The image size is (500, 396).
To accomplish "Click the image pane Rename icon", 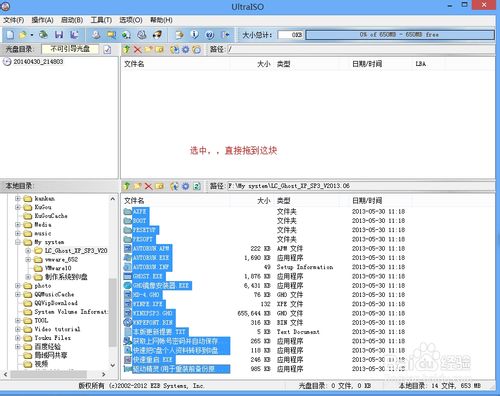I will [159, 50].
